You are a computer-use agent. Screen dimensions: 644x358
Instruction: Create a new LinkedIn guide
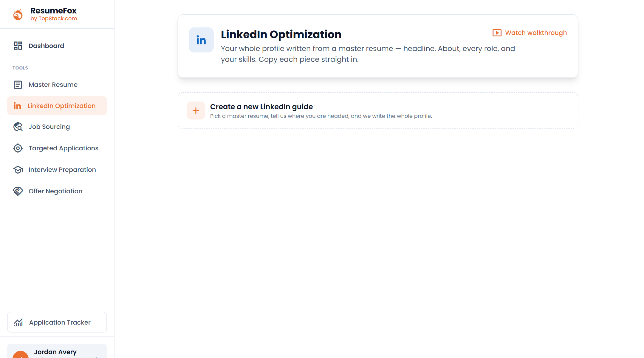(378, 111)
